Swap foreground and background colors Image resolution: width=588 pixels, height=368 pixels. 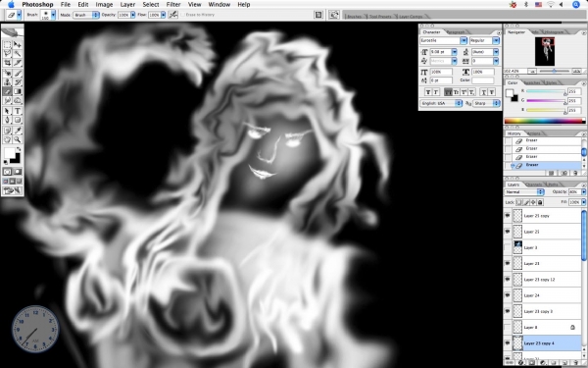click(19, 149)
